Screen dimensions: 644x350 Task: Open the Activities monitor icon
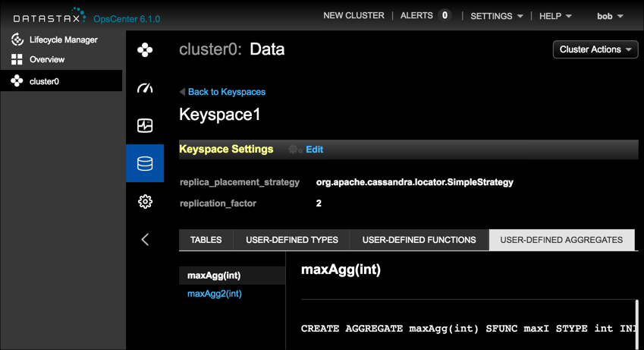click(145, 125)
